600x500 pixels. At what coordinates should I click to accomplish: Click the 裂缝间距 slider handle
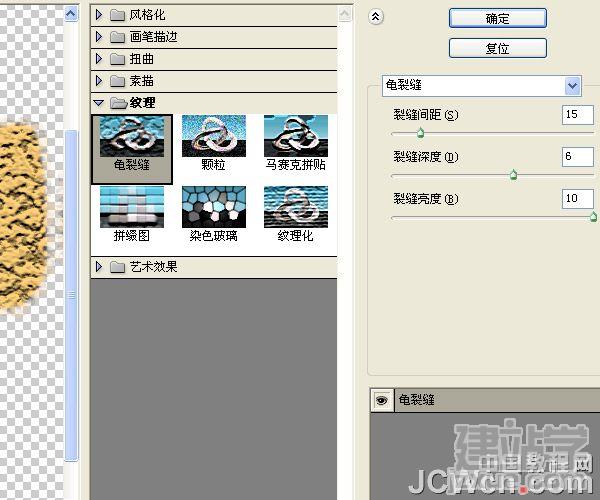click(420, 133)
